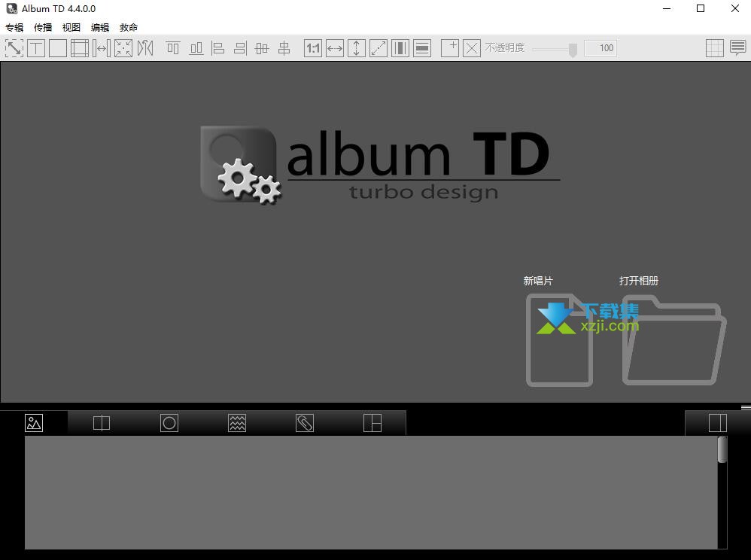The image size is (751, 560).
Task: Click the vertical bar fill icon
Action: pyautogui.click(x=400, y=48)
